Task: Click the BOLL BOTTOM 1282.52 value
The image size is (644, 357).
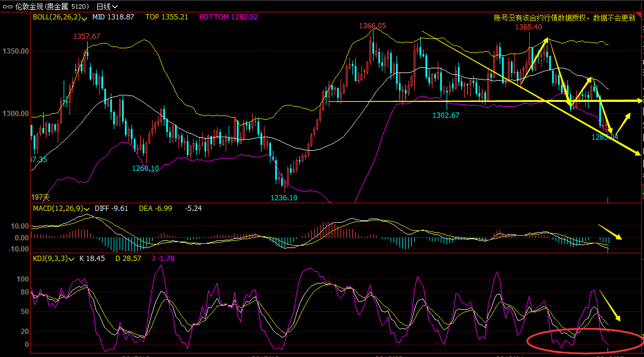Action: click(x=229, y=18)
